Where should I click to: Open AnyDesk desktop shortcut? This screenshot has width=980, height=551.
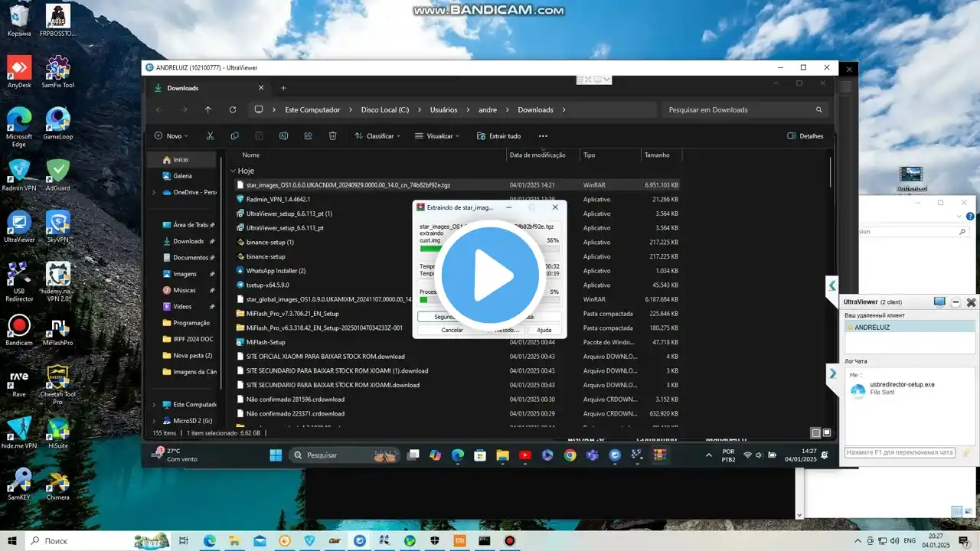[19, 71]
